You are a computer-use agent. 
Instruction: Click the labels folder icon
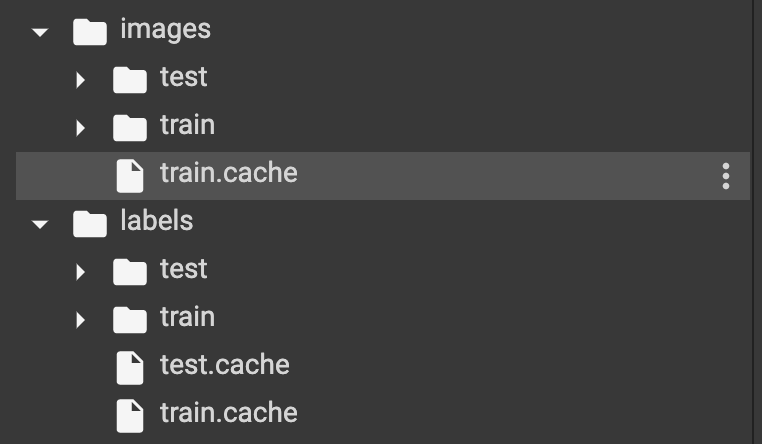point(90,224)
